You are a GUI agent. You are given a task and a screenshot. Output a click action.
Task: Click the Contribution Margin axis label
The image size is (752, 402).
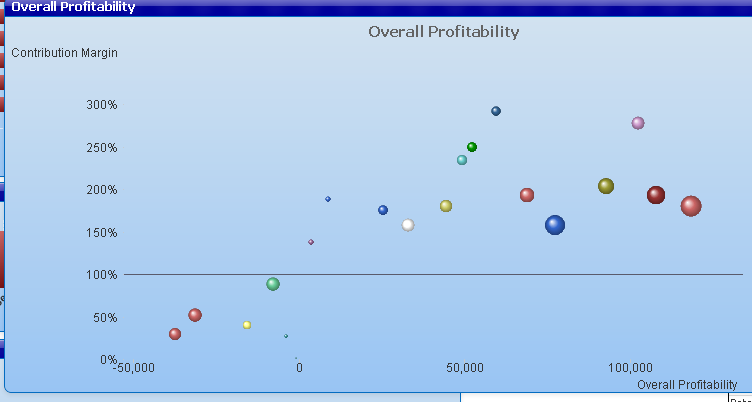pos(64,53)
